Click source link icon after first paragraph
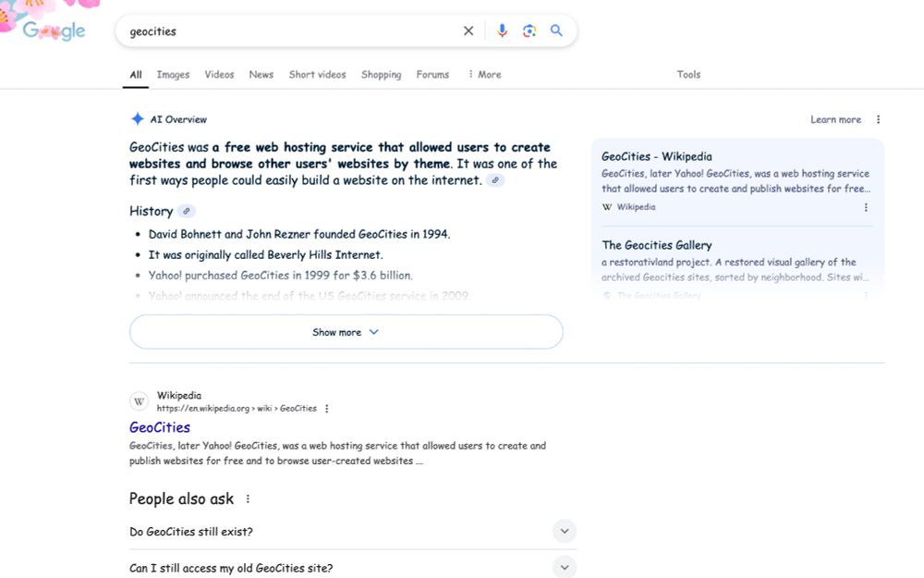The image size is (924, 578). [x=495, y=180]
